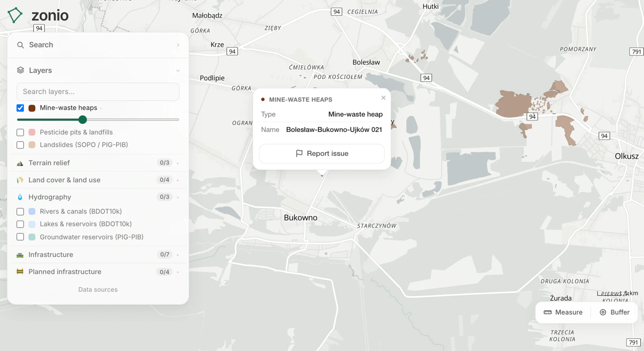
Task: Enable Landslides (SOPO / PIG-PIB) layer
Action: [20, 145]
